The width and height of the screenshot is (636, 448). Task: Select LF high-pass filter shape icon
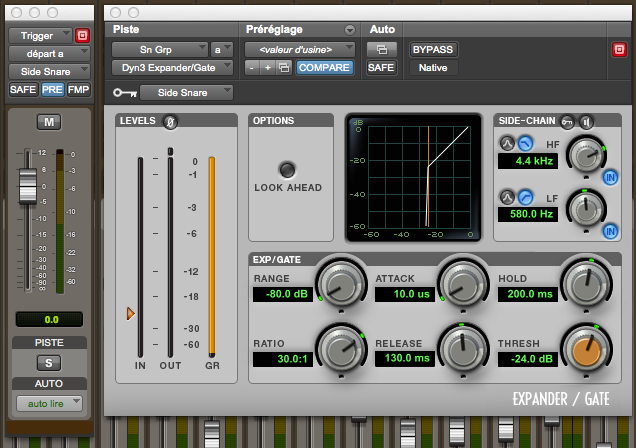[525, 197]
